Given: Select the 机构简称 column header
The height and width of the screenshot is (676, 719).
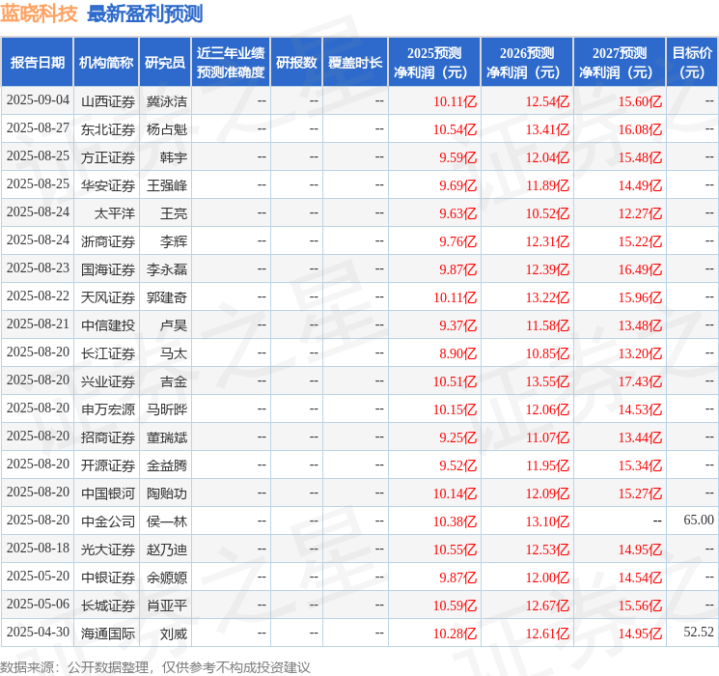Looking at the screenshot, I should 106,62.
